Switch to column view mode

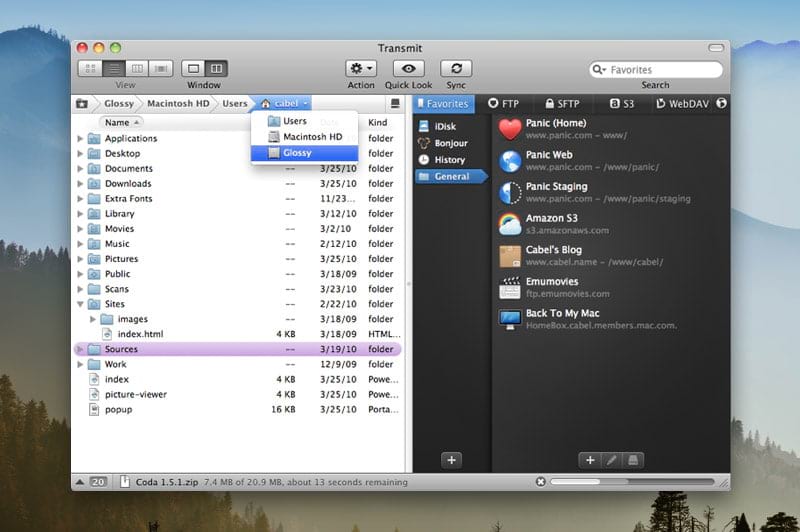click(137, 68)
